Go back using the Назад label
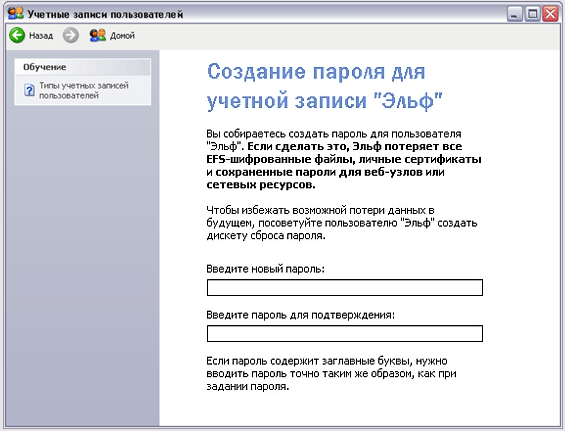Image resolution: width=565 pixels, height=431 pixels. tap(41, 36)
